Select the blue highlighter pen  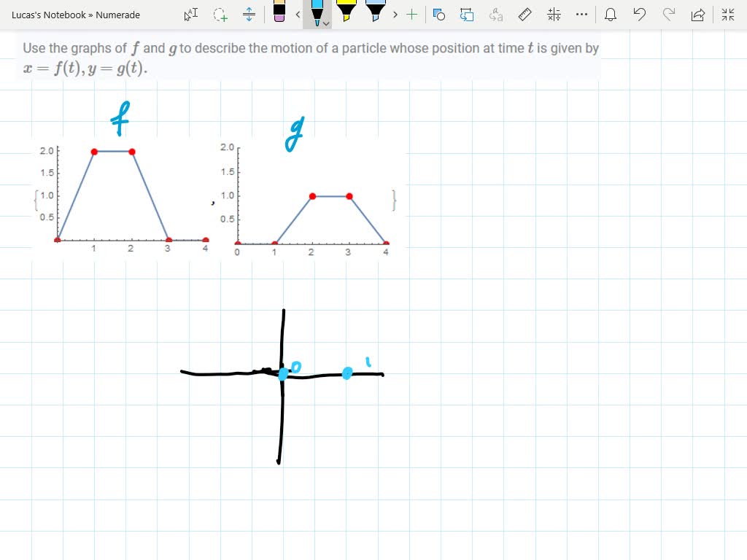[374, 12]
